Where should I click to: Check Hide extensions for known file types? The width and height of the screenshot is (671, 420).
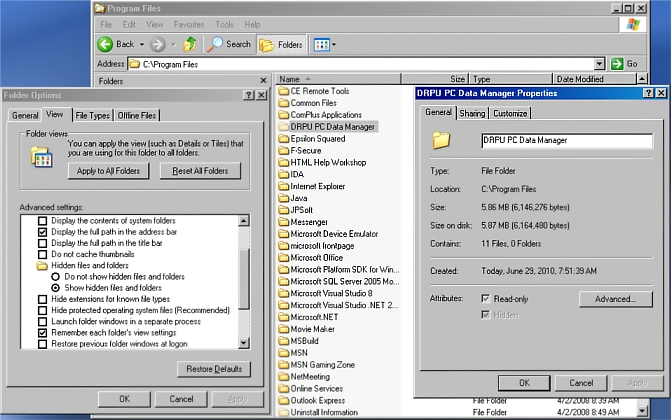coord(42,299)
